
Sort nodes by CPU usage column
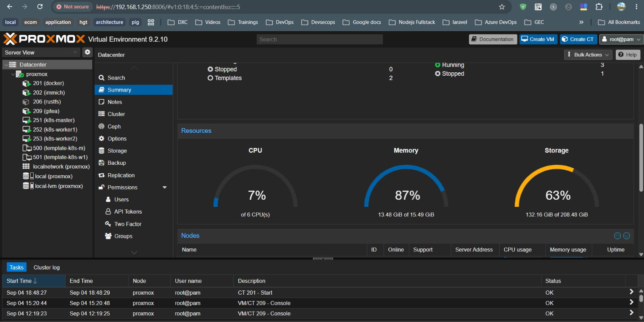522,250
